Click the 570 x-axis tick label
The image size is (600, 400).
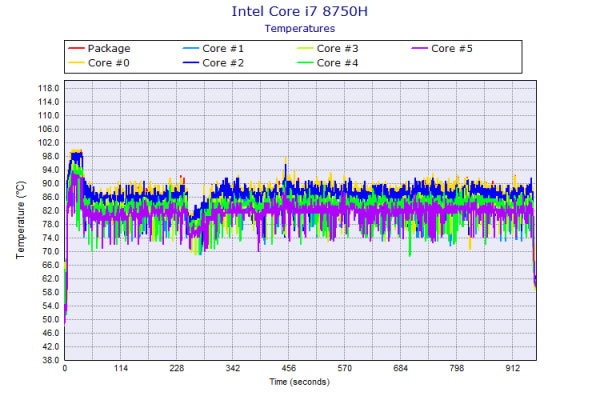click(x=344, y=368)
